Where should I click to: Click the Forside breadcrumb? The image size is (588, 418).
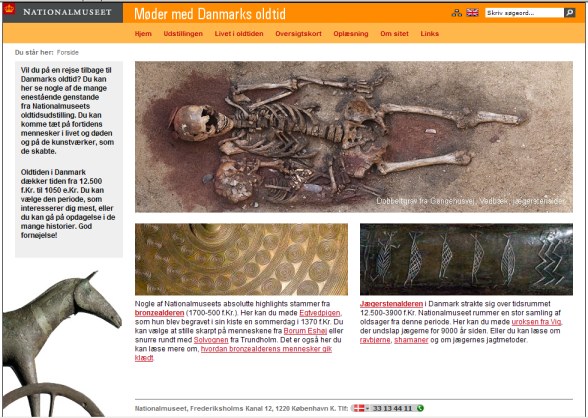68,52
